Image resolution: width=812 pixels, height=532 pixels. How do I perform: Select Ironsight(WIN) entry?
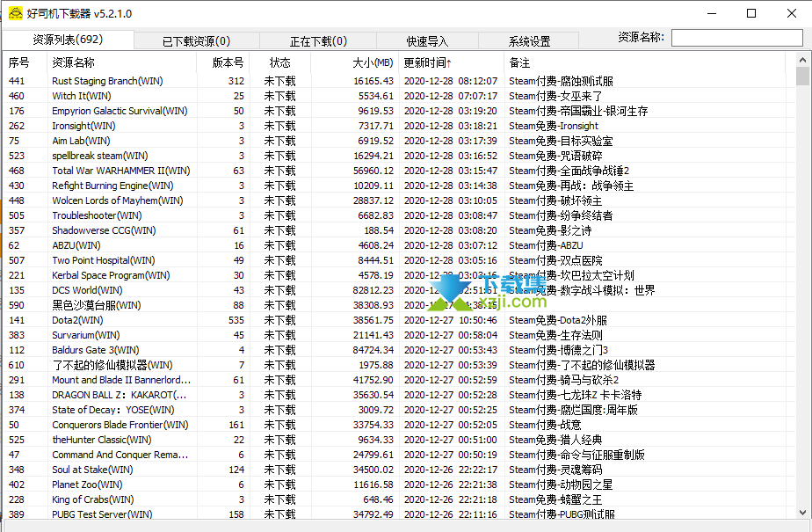(400, 126)
